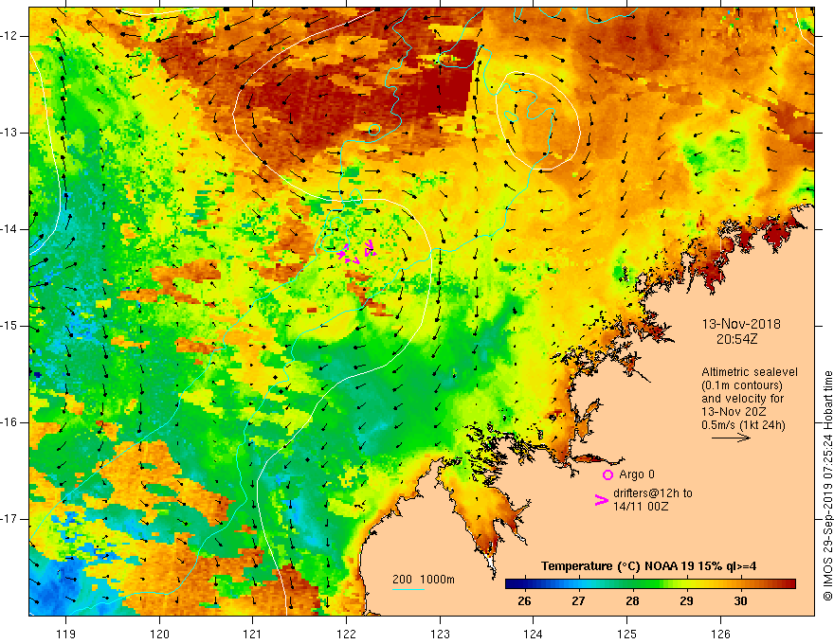Click the longitude axis label 123

coord(440,634)
